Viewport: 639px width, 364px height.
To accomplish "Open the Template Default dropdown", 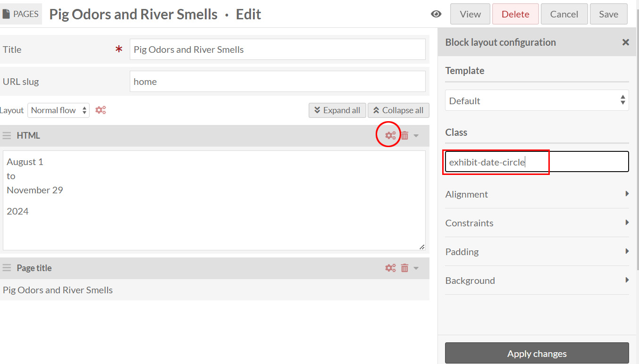I will (x=537, y=101).
